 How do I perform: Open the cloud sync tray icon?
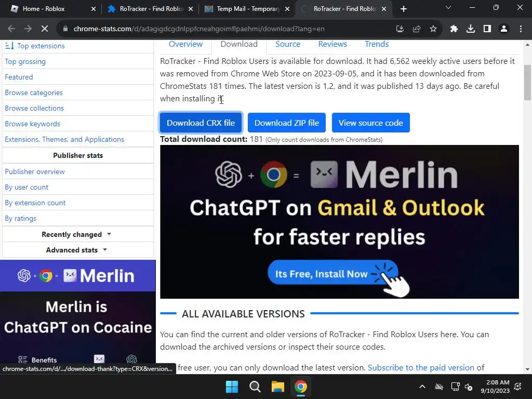click(x=439, y=387)
